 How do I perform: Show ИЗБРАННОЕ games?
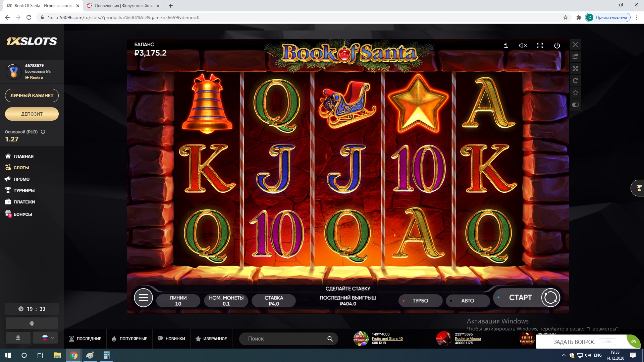(x=211, y=339)
